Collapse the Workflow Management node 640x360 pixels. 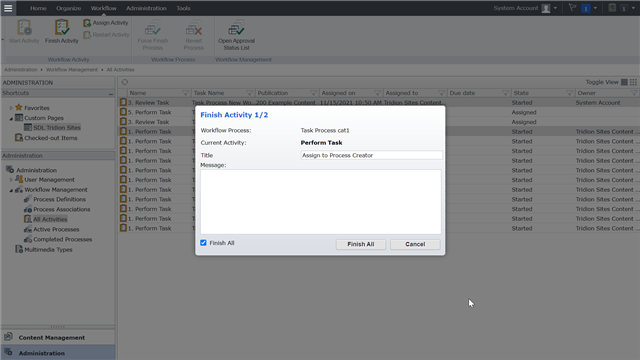(11, 190)
